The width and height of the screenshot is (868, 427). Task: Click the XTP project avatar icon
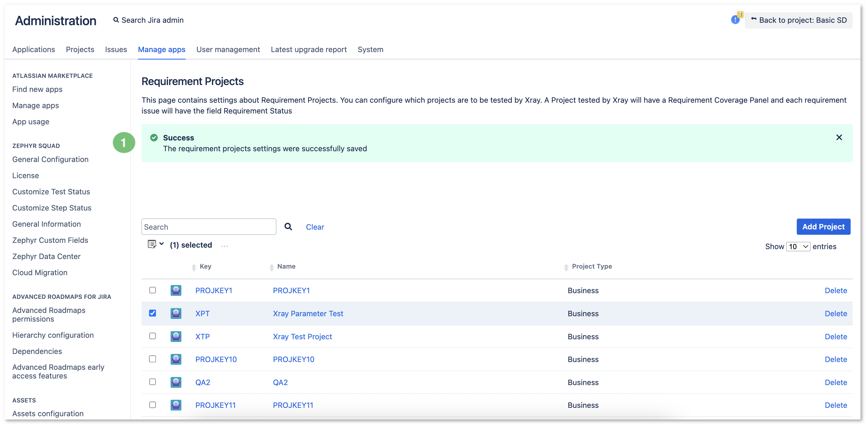176,336
